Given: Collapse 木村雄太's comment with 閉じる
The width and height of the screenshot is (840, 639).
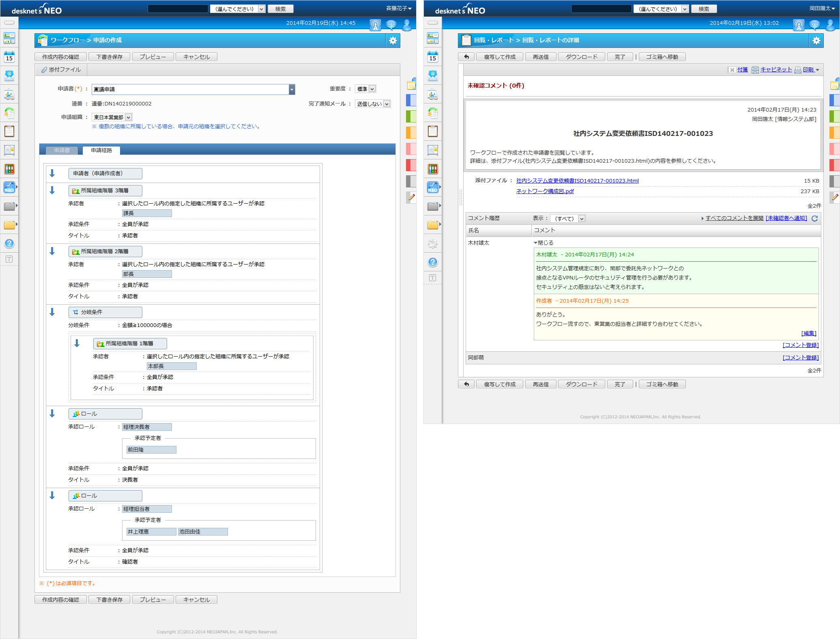Looking at the screenshot, I should click(x=544, y=243).
